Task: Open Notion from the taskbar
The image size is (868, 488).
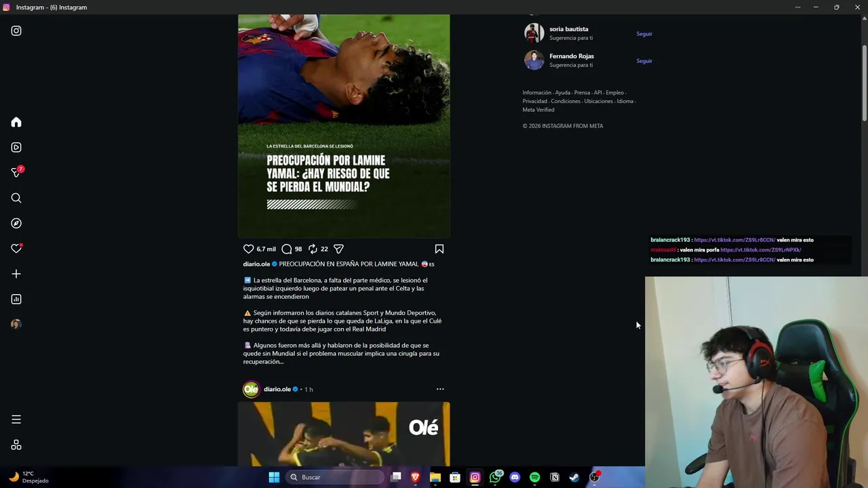Action: [x=555, y=477]
